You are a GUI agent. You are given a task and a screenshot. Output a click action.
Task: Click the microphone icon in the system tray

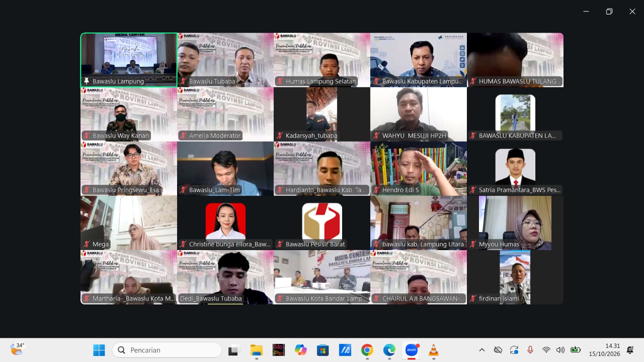pyautogui.click(x=530, y=350)
